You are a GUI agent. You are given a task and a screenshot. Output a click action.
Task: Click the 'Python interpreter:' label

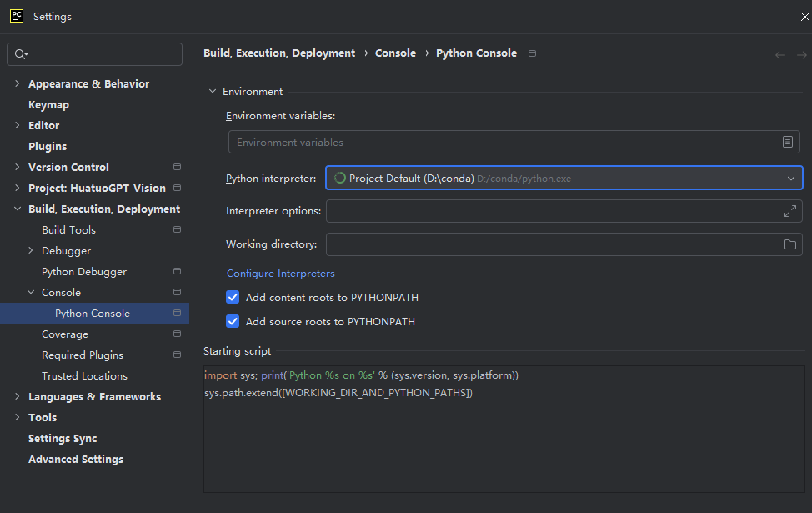(x=271, y=179)
